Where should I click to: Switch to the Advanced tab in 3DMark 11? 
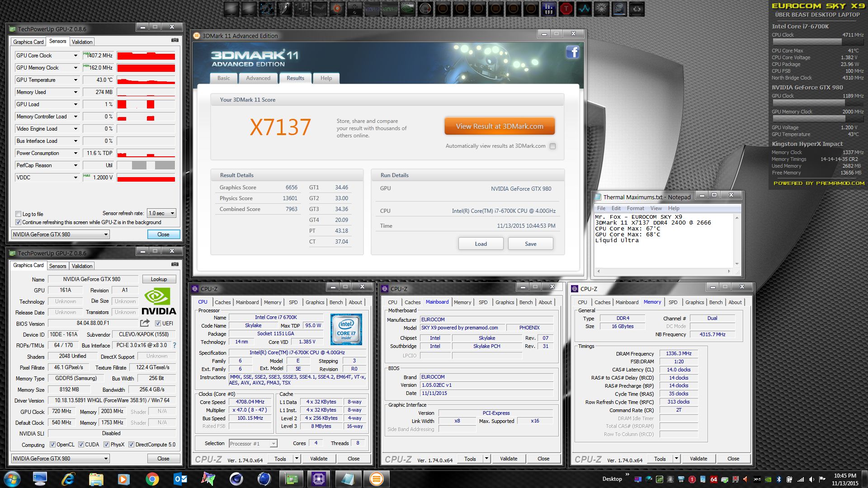coord(258,78)
